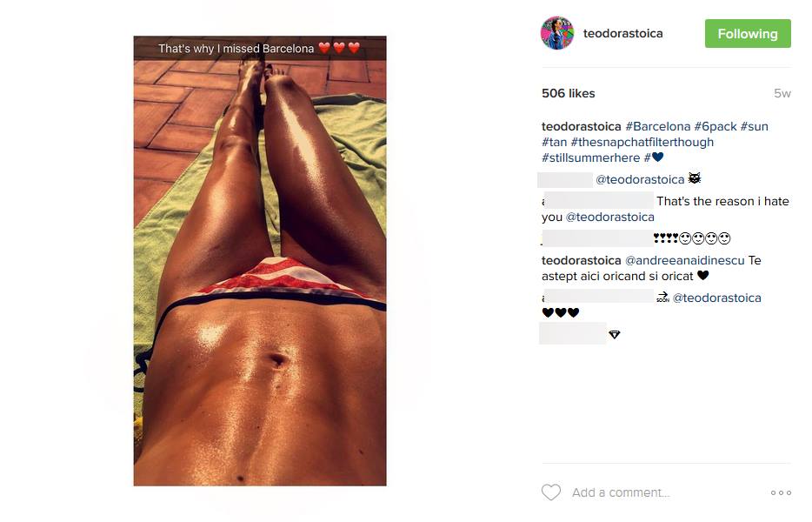This screenshot has height=522, width=812.
Task: Open the three-dots more options menu
Action: (x=781, y=492)
